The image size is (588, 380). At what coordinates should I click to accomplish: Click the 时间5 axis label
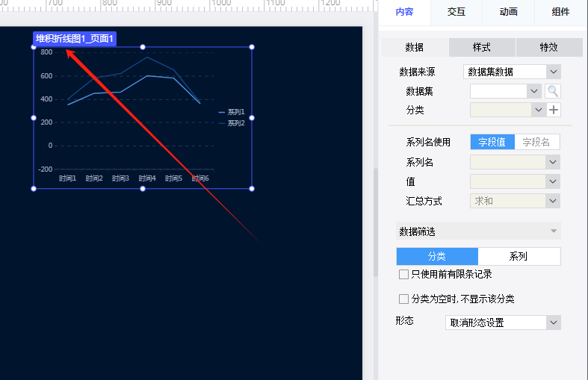173,178
